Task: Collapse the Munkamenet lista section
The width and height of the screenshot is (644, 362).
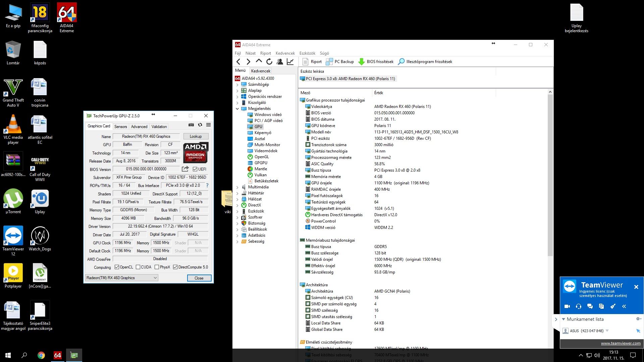Action: (563, 319)
